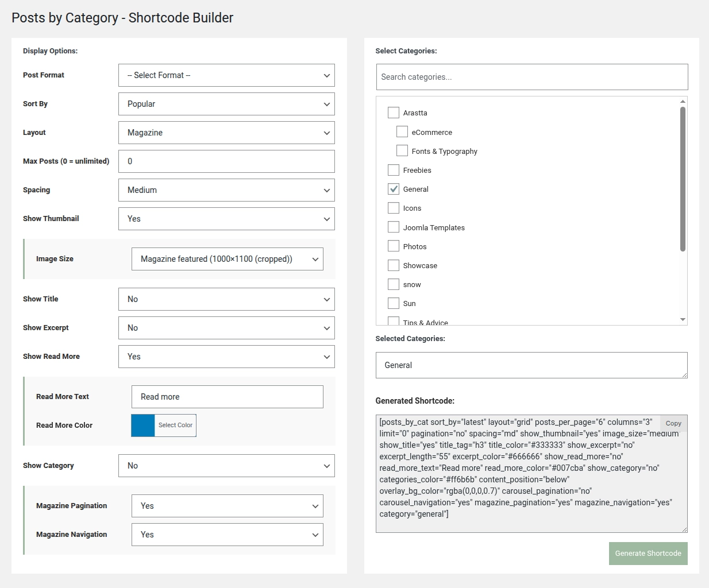The width and height of the screenshot is (709, 588).
Task: Click the Search categories input field
Action: 531,77
